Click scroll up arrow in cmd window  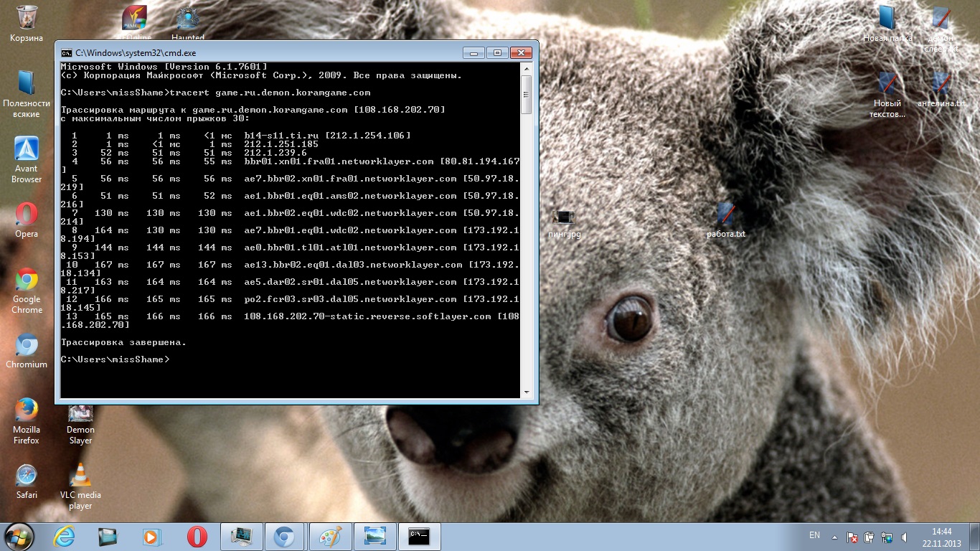click(526, 69)
